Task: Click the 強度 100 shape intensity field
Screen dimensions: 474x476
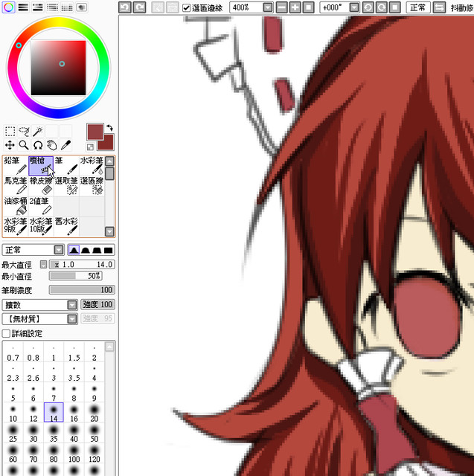Action: pyautogui.click(x=97, y=304)
